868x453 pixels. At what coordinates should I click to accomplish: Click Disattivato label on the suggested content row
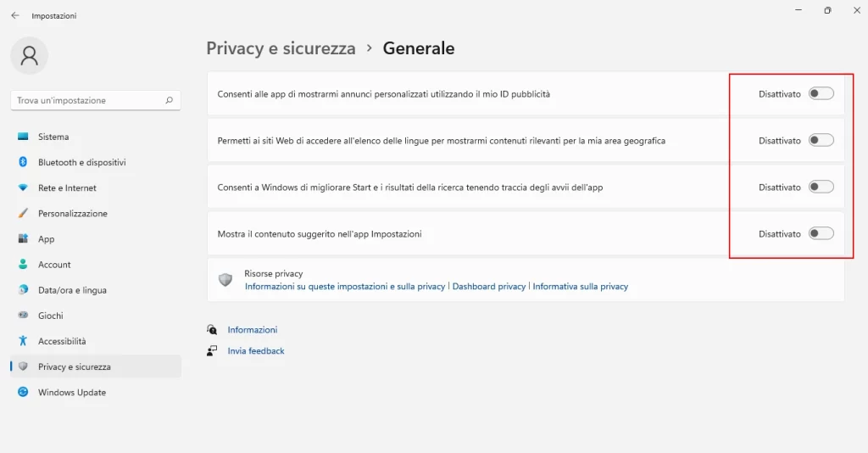pos(780,233)
